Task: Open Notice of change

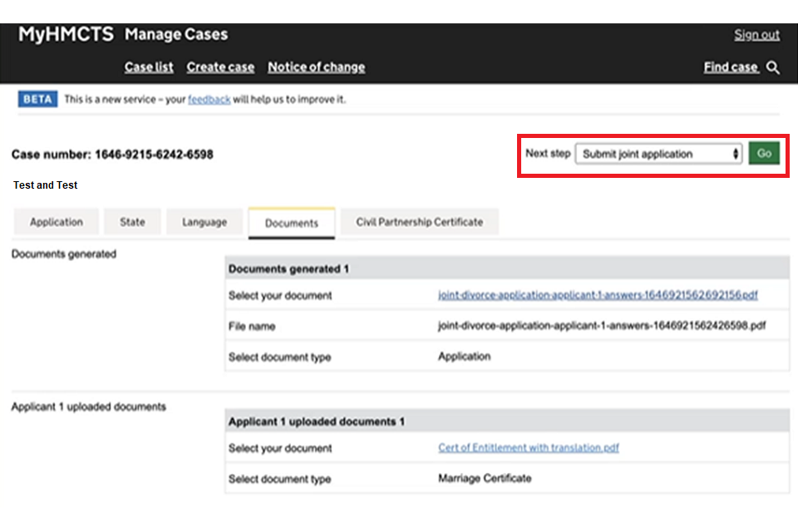Action: pyautogui.click(x=316, y=67)
